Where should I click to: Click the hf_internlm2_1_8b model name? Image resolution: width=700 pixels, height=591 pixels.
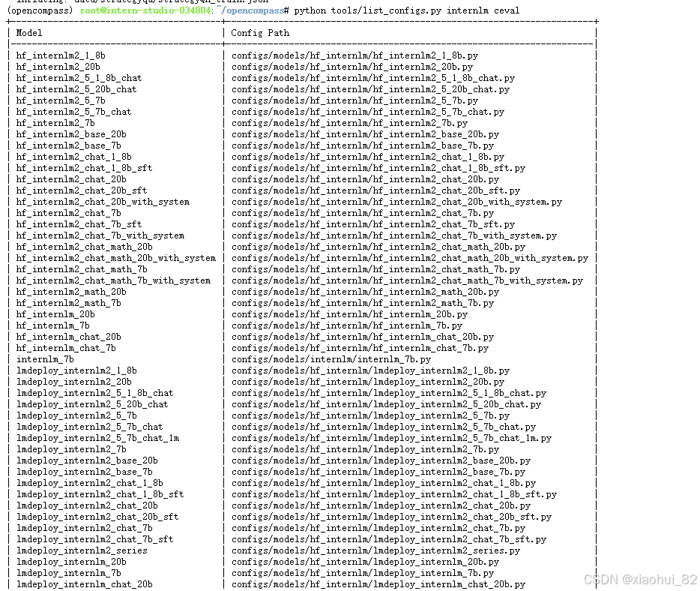pos(60,55)
